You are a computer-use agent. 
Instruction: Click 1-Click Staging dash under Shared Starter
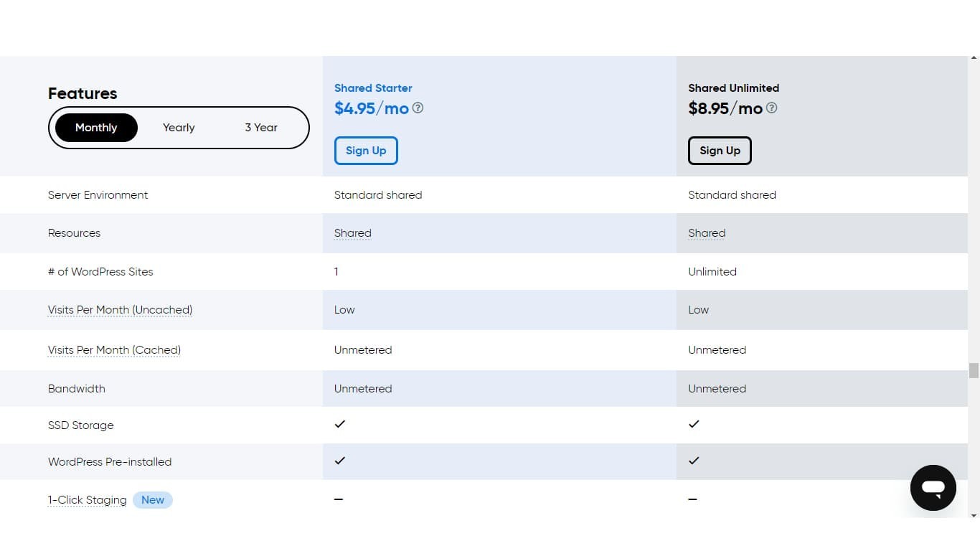tap(339, 499)
